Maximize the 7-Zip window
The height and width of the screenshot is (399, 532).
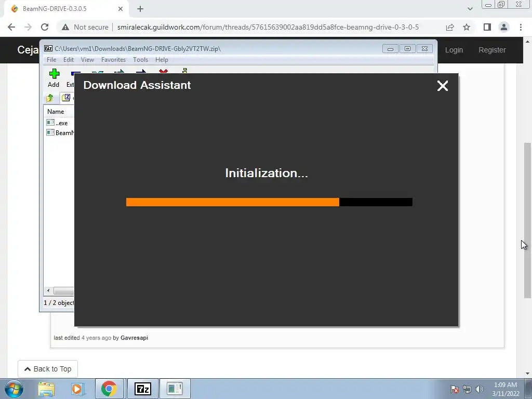pos(407,49)
